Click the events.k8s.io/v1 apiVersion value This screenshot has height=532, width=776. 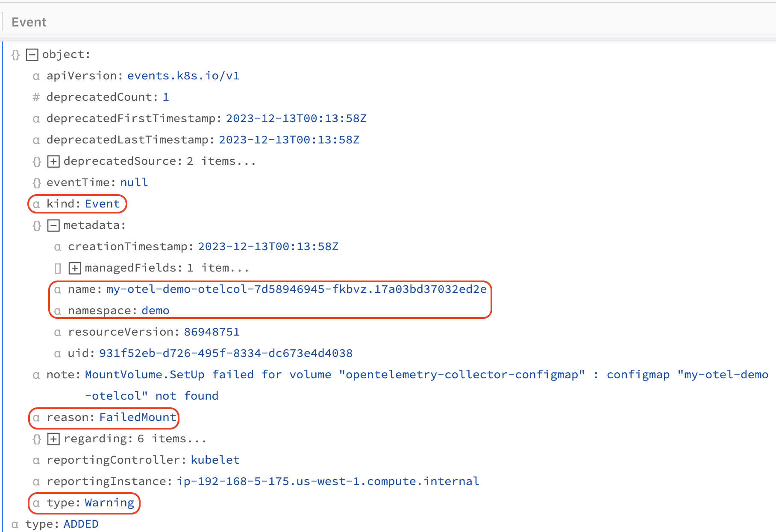pyautogui.click(x=183, y=76)
